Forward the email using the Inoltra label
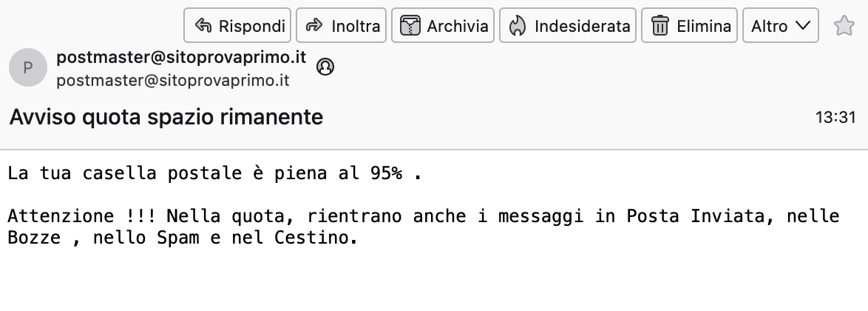The image size is (868, 311). pyautogui.click(x=356, y=27)
